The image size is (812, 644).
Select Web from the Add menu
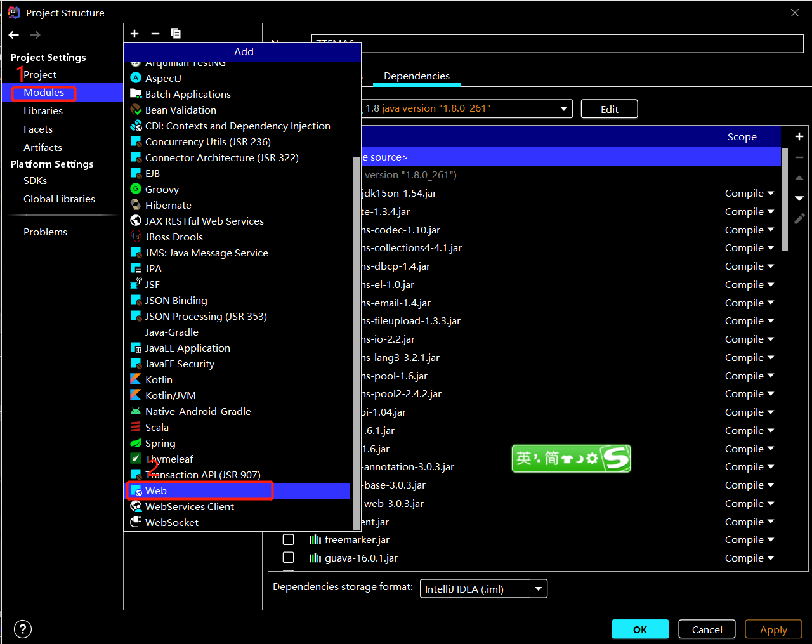pyautogui.click(x=238, y=490)
